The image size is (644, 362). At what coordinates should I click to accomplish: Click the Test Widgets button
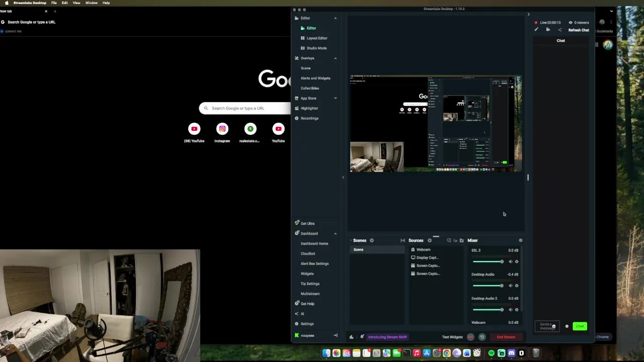(x=452, y=337)
